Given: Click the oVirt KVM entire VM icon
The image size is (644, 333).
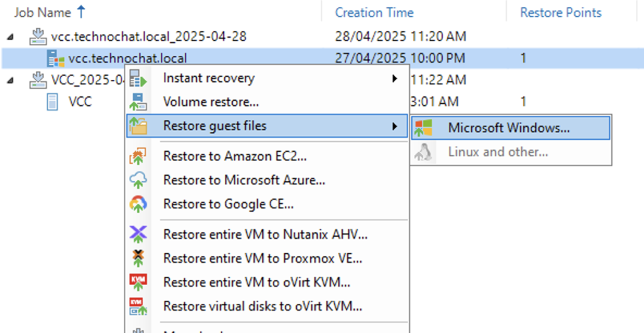Looking at the screenshot, I should [x=138, y=282].
